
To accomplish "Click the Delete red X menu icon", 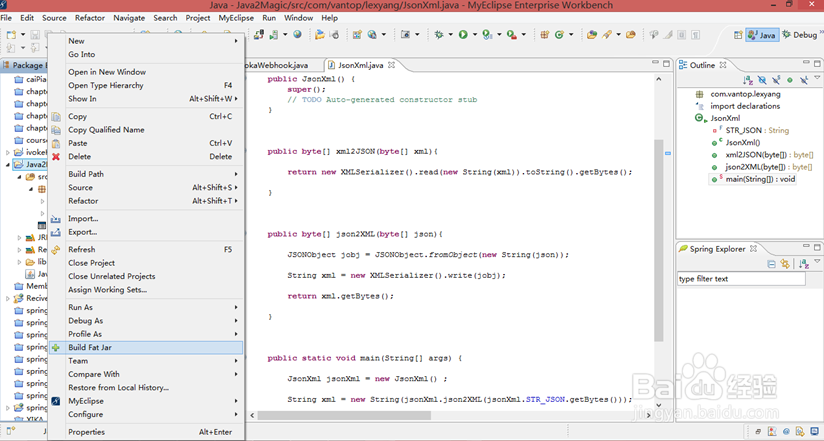I will point(56,157).
